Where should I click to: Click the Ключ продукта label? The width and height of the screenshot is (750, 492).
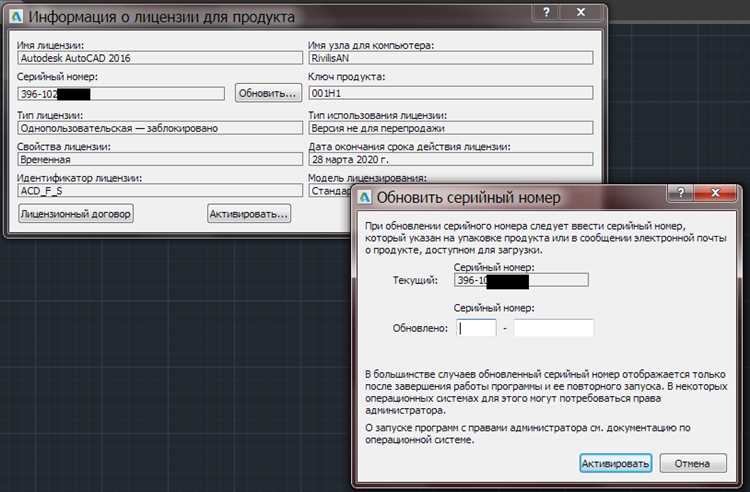346,77
